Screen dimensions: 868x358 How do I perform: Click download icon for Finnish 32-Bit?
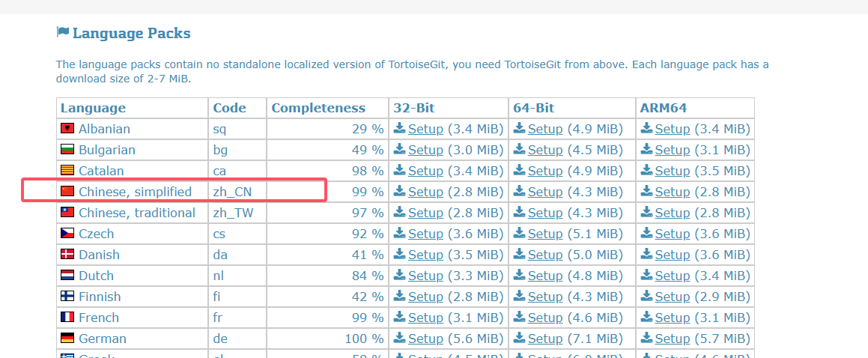click(x=400, y=296)
